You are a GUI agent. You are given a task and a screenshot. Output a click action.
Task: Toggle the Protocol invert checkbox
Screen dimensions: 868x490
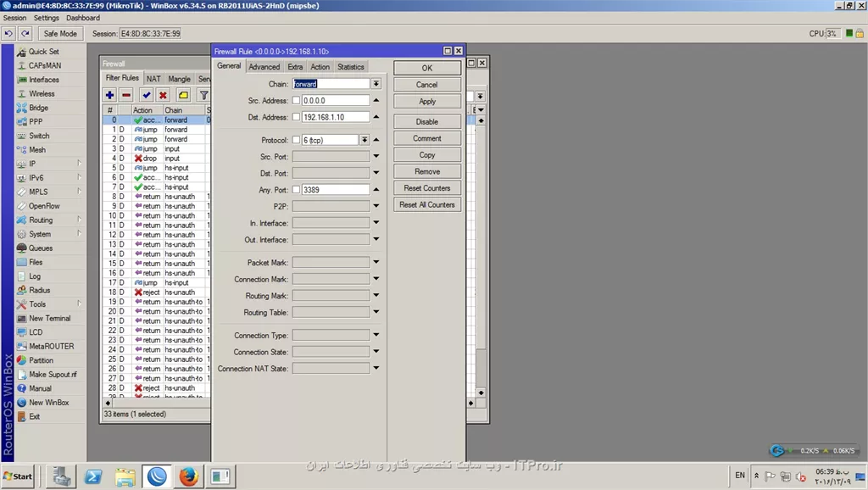pos(296,140)
